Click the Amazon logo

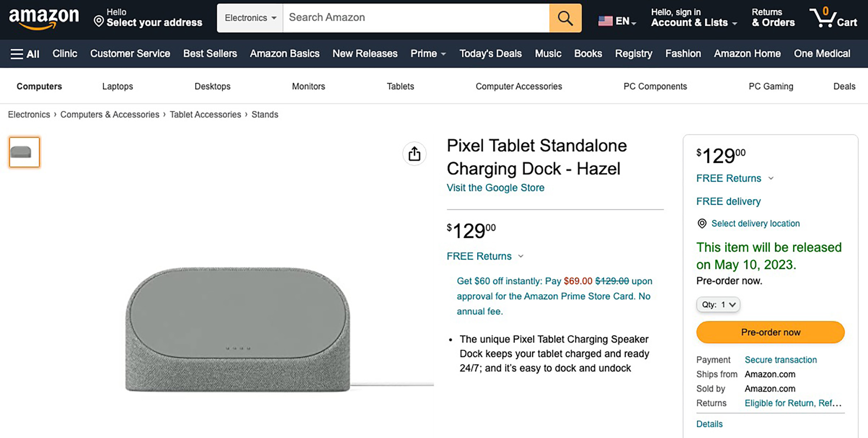click(43, 17)
